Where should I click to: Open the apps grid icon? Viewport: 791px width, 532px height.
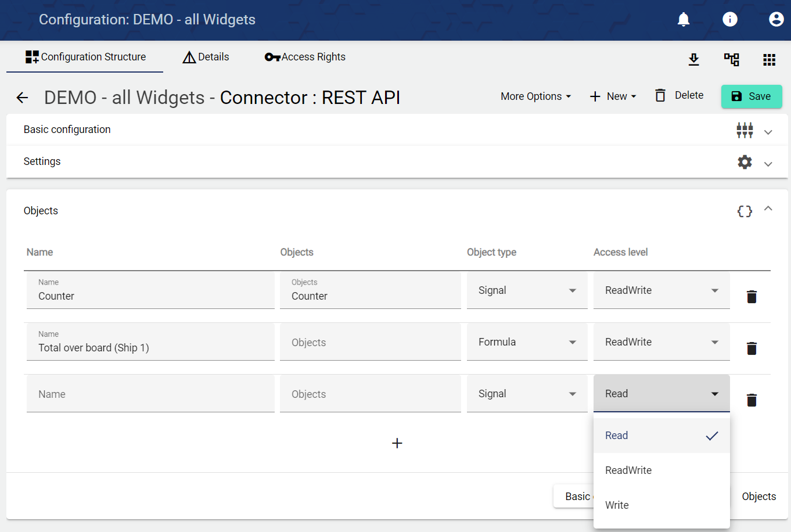pos(769,59)
